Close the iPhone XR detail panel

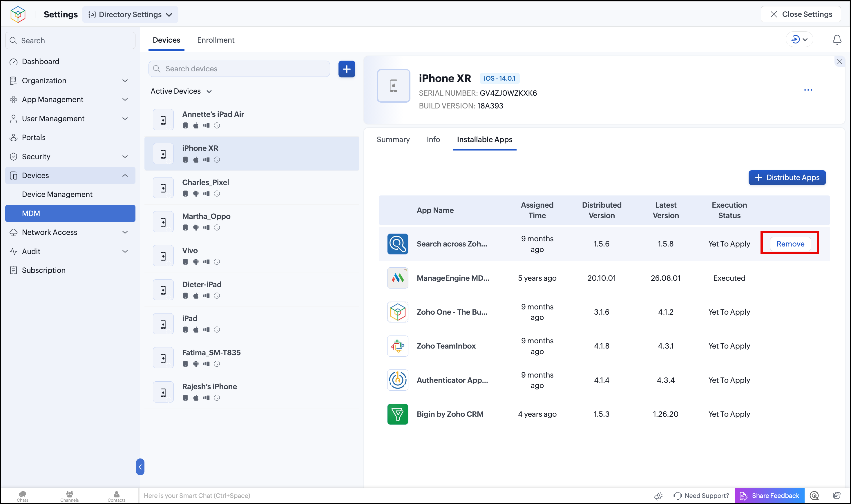[x=839, y=61]
